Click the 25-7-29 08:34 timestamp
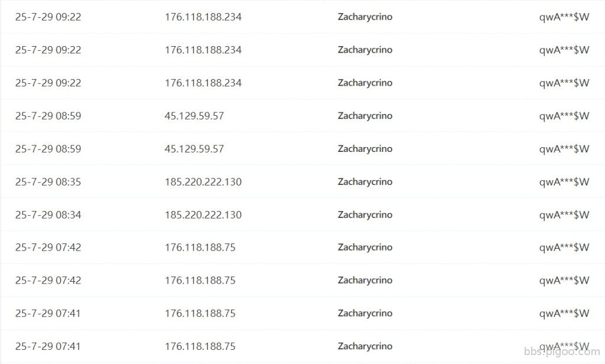Viewport: 605px width, 364px height. (x=48, y=215)
